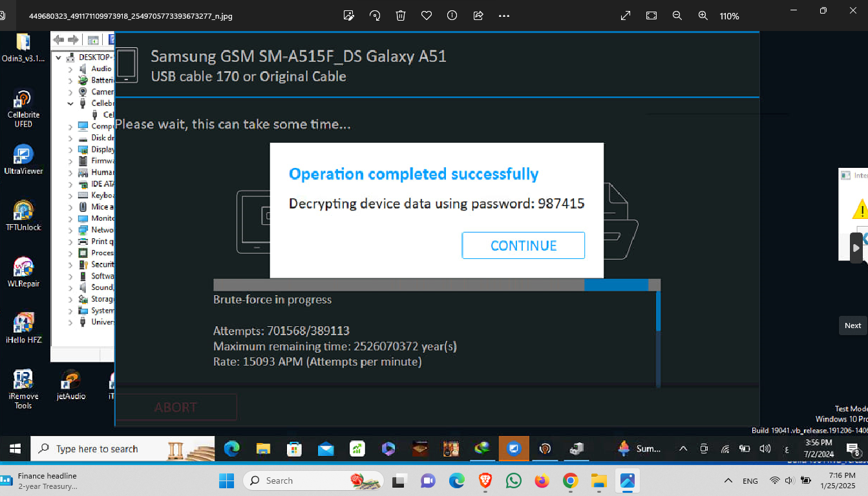Click Cellebrite icon on the Windows 10 taskbar
This screenshot has height=496, width=868.
click(545, 448)
